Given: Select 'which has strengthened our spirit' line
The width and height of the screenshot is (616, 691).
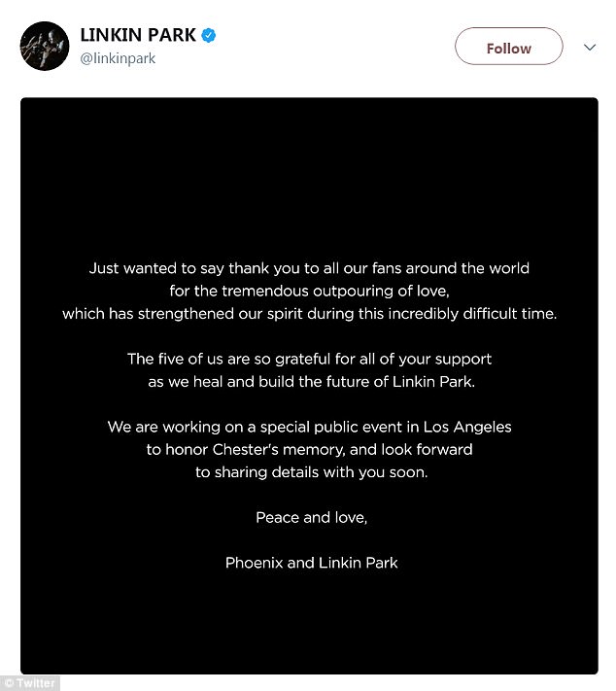Looking at the screenshot, I should click(x=309, y=314).
